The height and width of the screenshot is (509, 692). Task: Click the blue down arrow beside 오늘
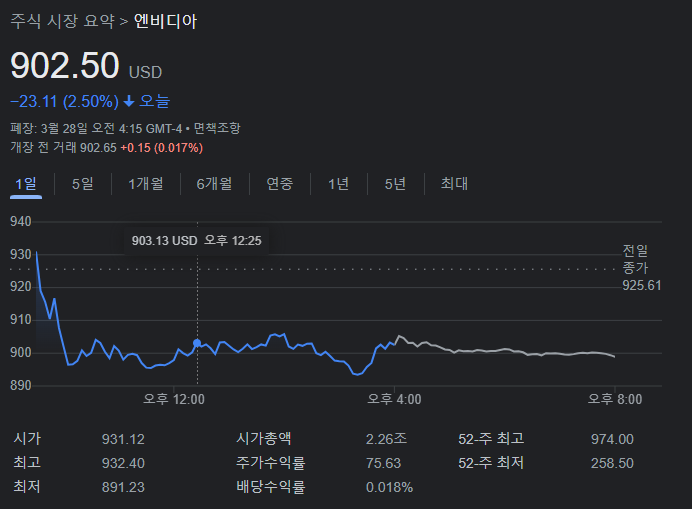129,102
